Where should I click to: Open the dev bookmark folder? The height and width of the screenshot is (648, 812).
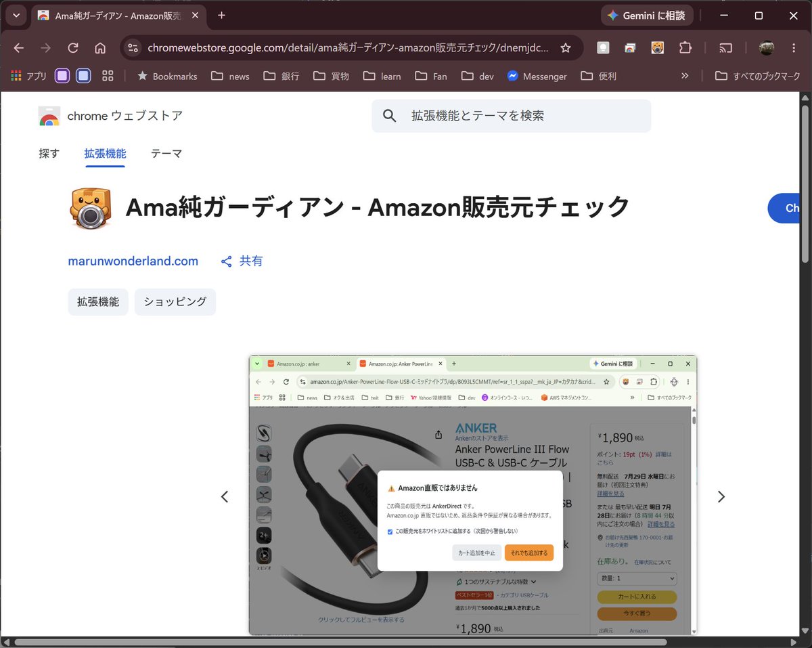(x=477, y=76)
